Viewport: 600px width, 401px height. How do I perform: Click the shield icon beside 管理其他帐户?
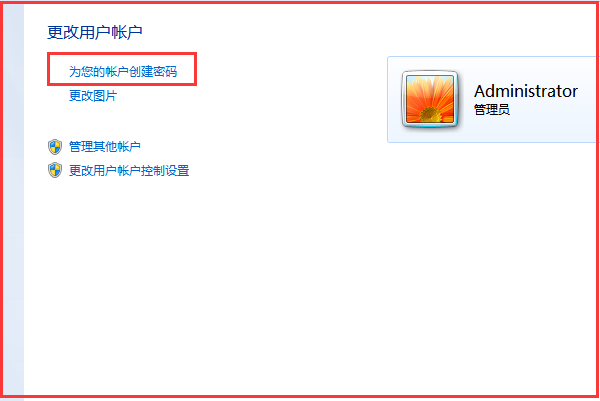coord(55,147)
